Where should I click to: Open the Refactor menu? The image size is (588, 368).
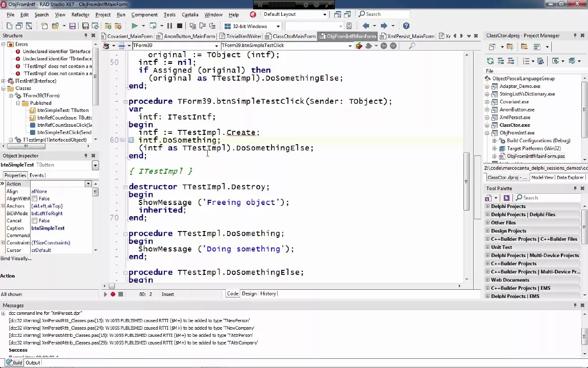(x=80, y=15)
